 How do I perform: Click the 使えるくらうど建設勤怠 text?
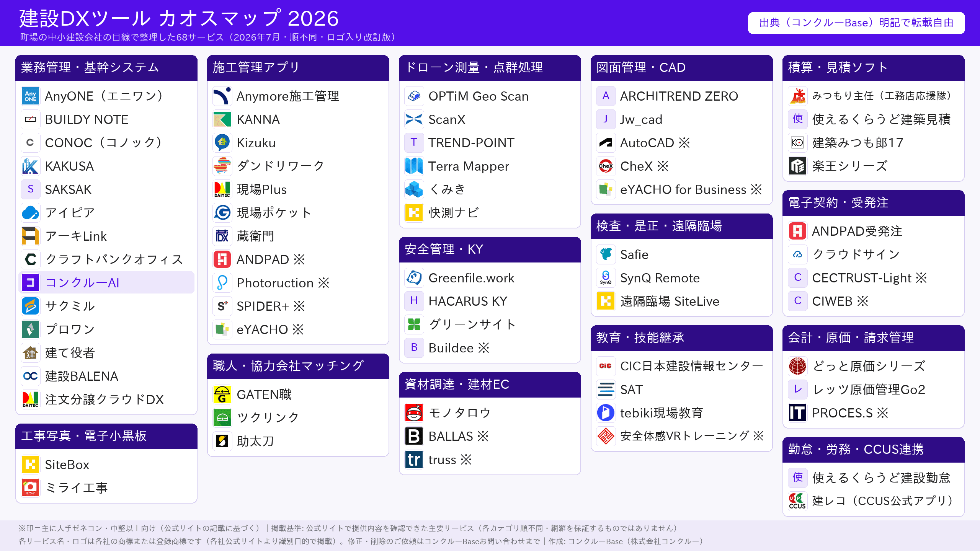click(x=881, y=478)
